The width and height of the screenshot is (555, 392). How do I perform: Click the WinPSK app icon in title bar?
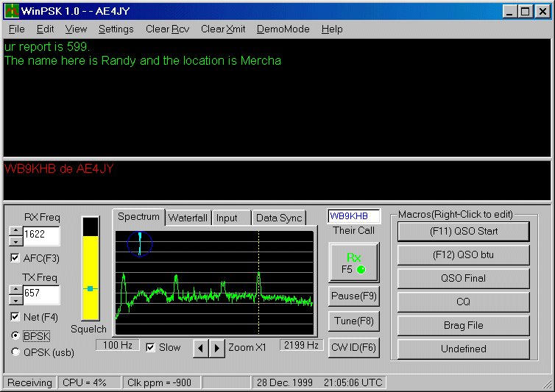pos(13,11)
